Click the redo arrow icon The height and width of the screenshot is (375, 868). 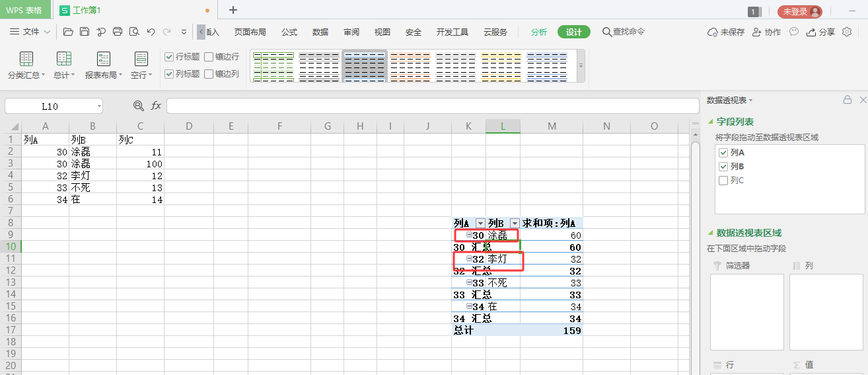pos(166,32)
